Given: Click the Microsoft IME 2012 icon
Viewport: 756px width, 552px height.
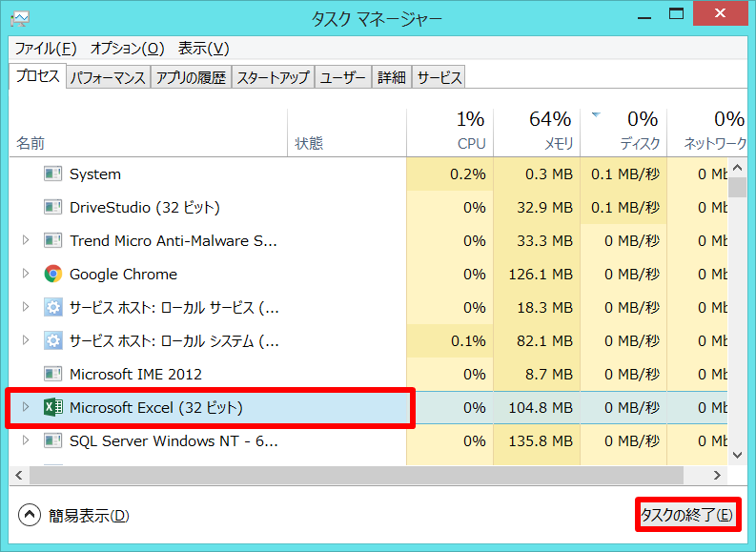Looking at the screenshot, I should tap(53, 374).
